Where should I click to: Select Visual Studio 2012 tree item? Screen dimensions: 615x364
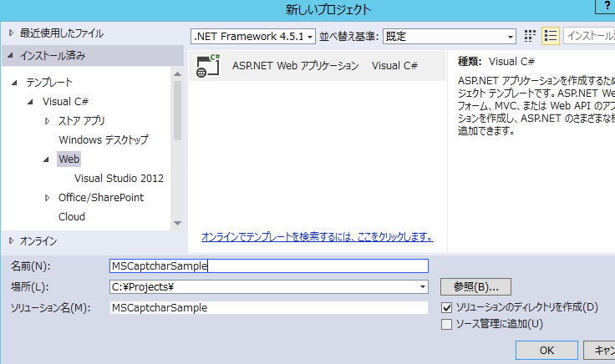(x=119, y=179)
